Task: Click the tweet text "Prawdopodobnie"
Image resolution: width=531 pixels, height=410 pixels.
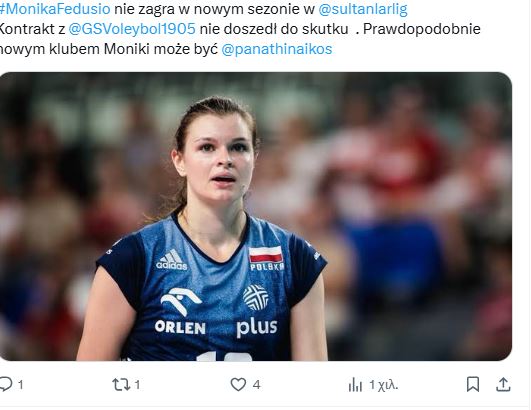Action: pyautogui.click(x=422, y=29)
